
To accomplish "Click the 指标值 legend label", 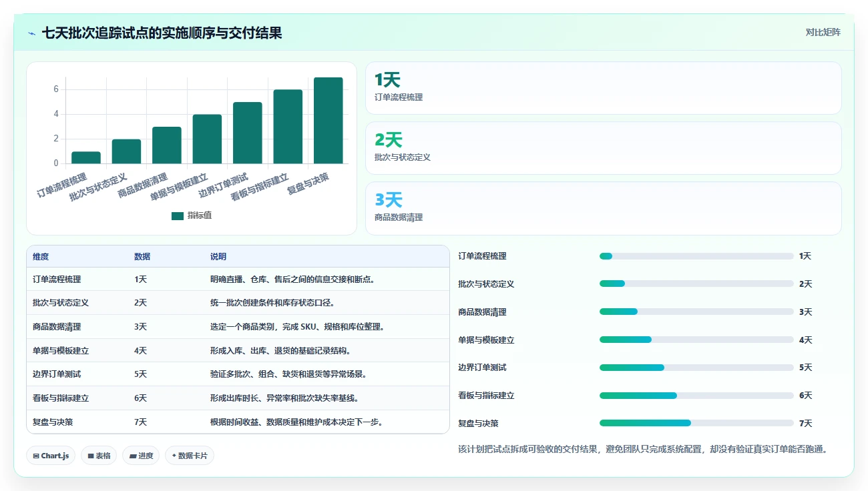I will click(x=200, y=215).
